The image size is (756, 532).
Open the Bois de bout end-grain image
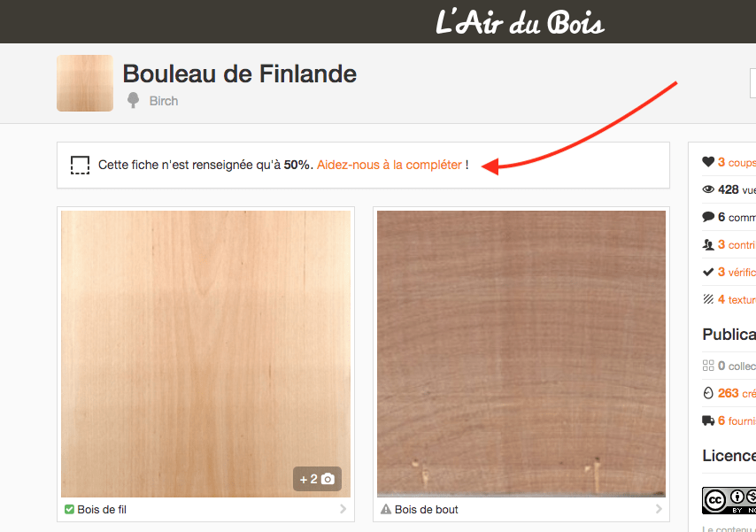521,353
